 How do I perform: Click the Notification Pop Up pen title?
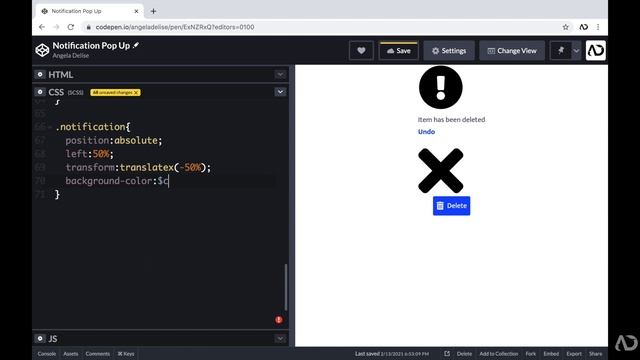point(91,46)
